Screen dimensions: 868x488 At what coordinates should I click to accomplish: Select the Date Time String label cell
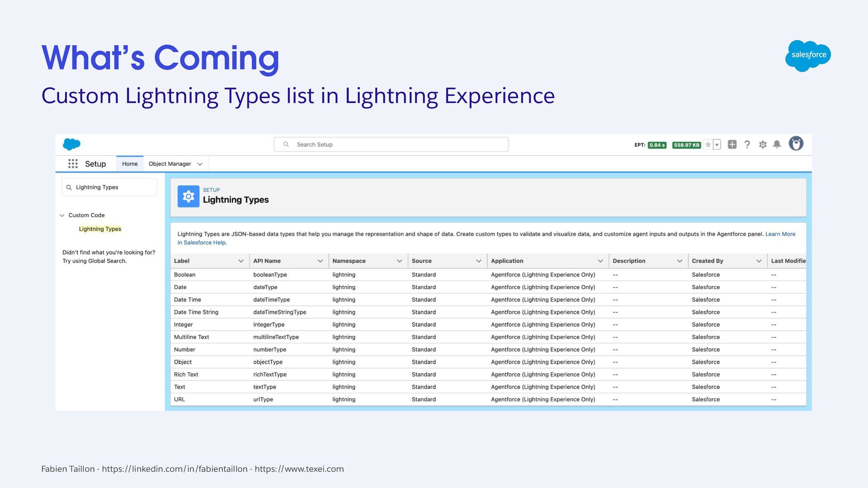tap(196, 312)
